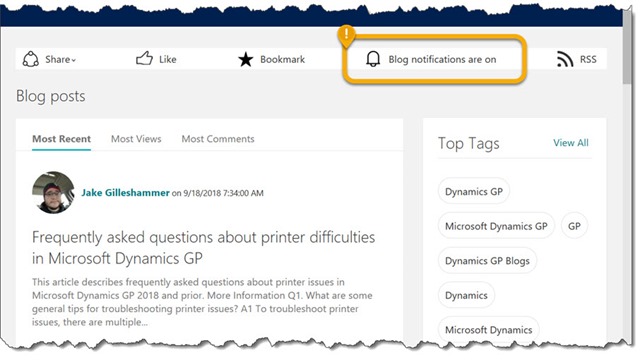Select the standalone 'Dynamics' tag
The height and width of the screenshot is (360, 640).
(466, 296)
